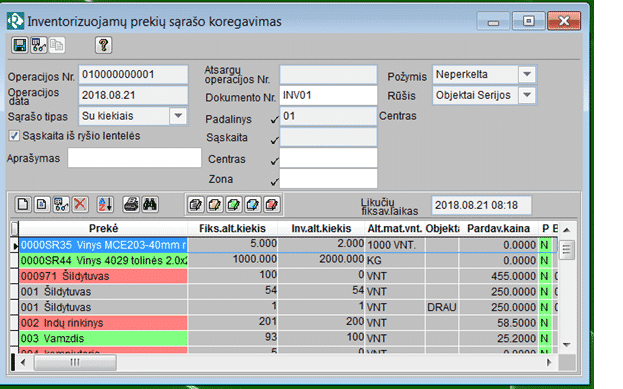Click the 2000.000 inventory quantity cell

coord(321,261)
